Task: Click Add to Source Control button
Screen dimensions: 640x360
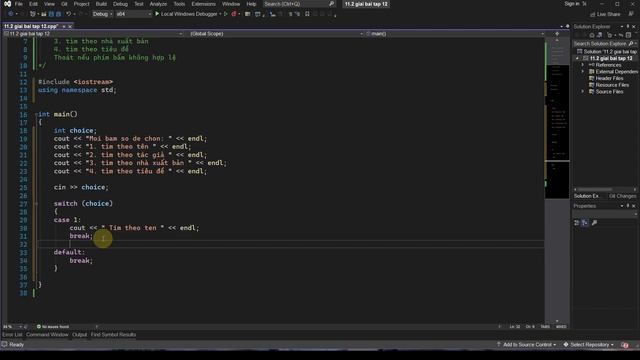Action: coord(526,345)
